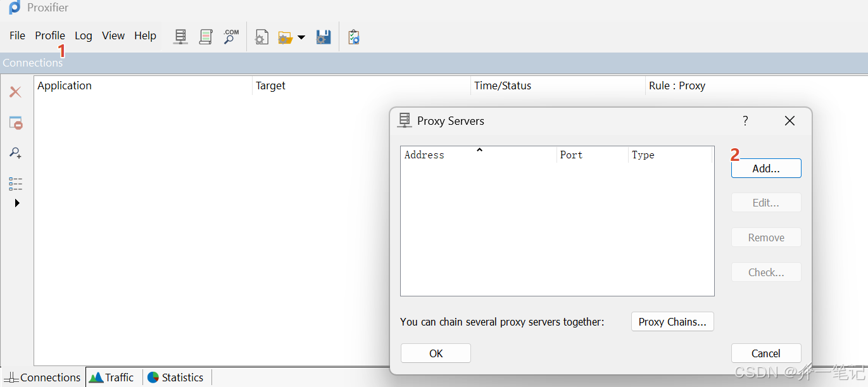Click the Proxifier logo in the title bar
Screen dimensions: 868x387
[x=14, y=8]
